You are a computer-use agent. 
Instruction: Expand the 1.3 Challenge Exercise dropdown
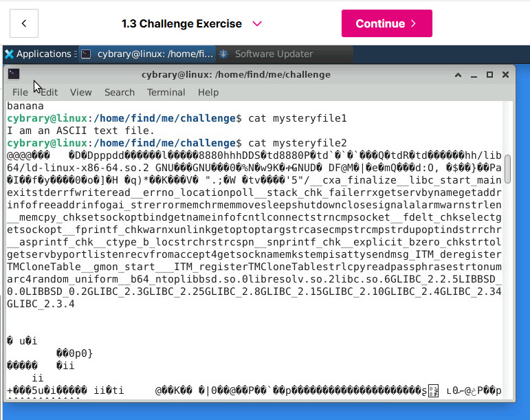[x=257, y=23]
